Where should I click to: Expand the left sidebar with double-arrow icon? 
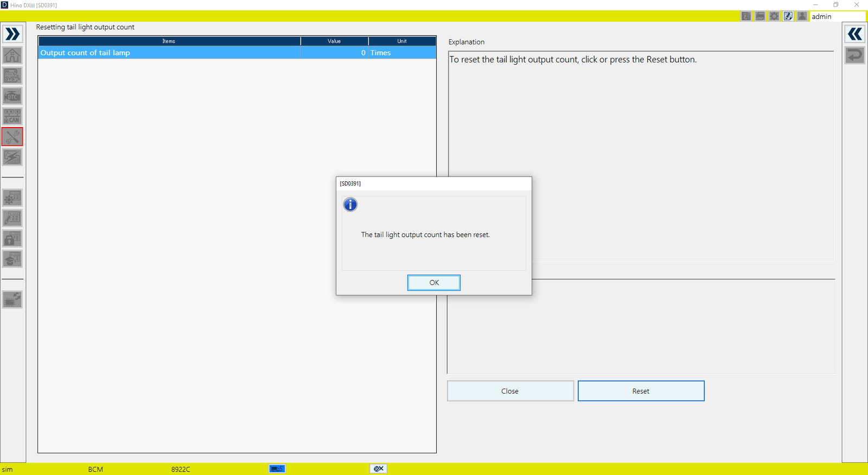12,34
